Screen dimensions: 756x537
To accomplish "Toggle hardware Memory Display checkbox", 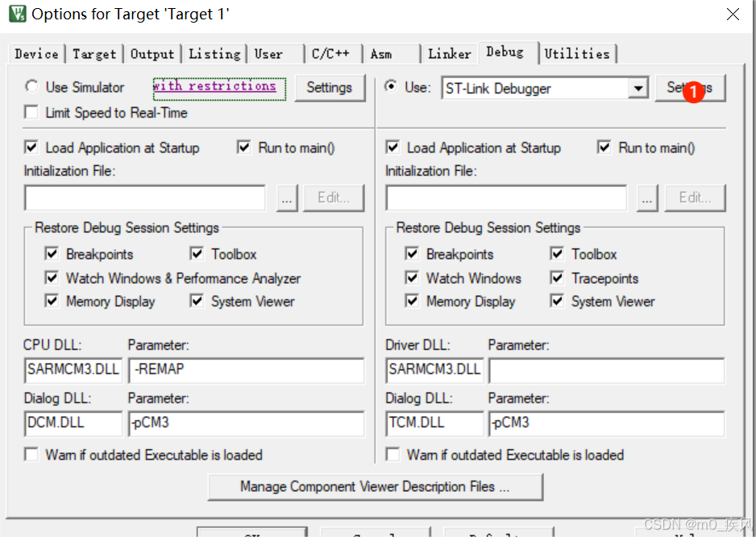I will tap(412, 301).
